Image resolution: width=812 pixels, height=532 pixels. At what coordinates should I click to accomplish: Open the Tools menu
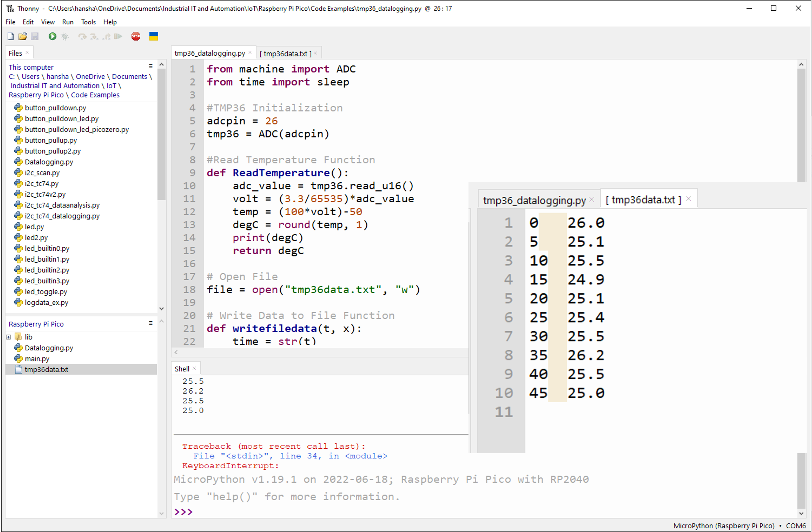coord(88,22)
